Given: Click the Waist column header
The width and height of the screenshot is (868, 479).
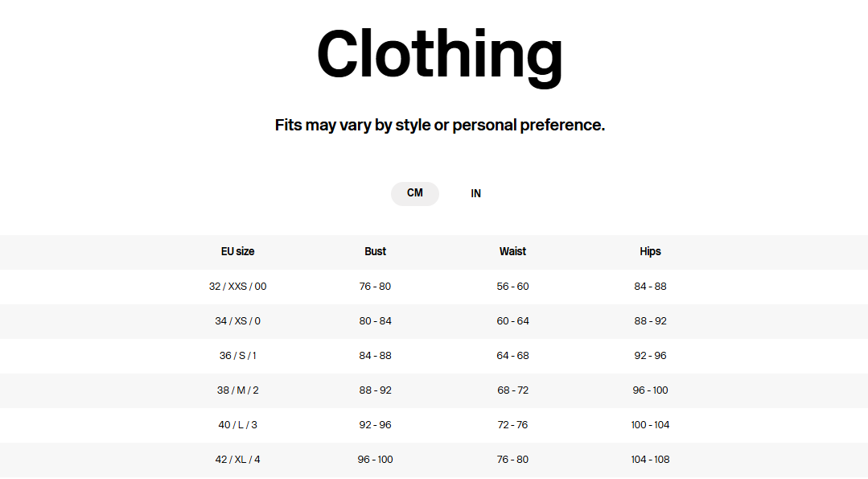Looking at the screenshot, I should click(512, 251).
